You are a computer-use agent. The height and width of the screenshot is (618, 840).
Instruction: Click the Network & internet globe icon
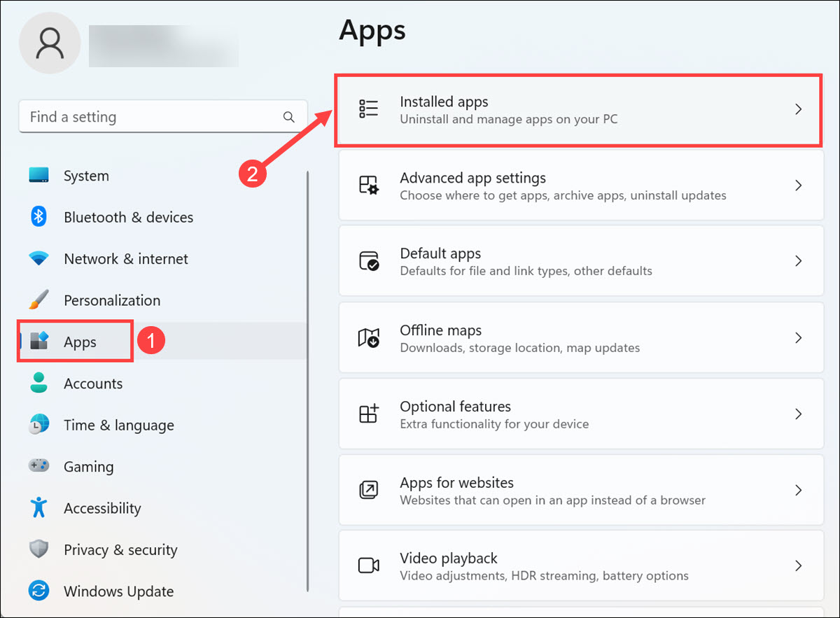click(38, 258)
